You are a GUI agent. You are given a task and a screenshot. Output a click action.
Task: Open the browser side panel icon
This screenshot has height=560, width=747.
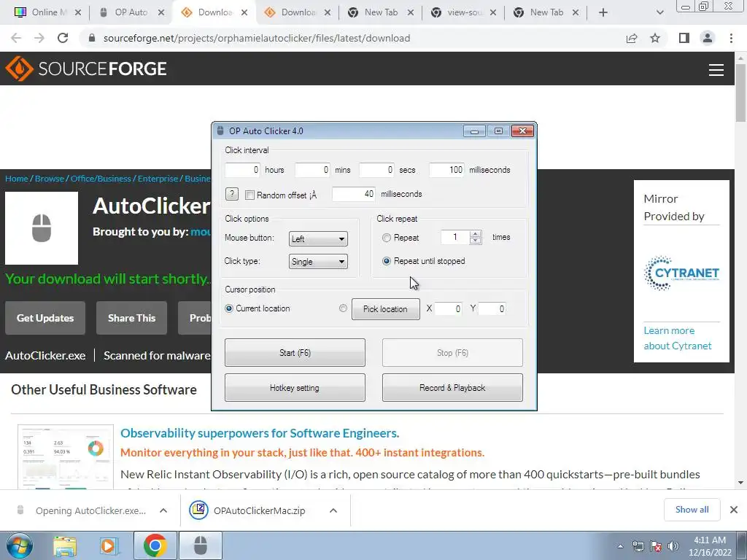(x=684, y=38)
